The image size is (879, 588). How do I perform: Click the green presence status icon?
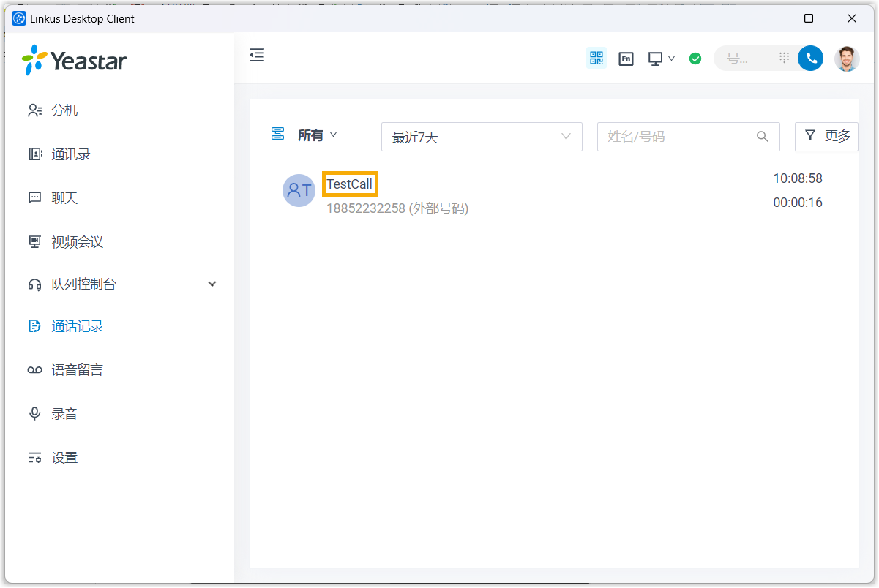point(695,59)
